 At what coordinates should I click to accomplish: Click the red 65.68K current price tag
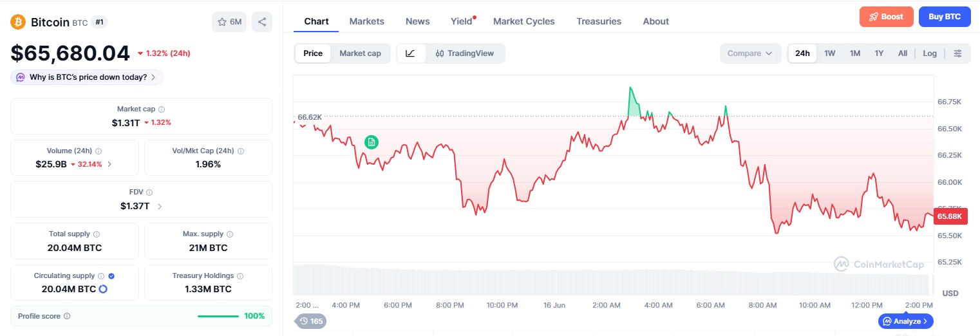point(950,216)
